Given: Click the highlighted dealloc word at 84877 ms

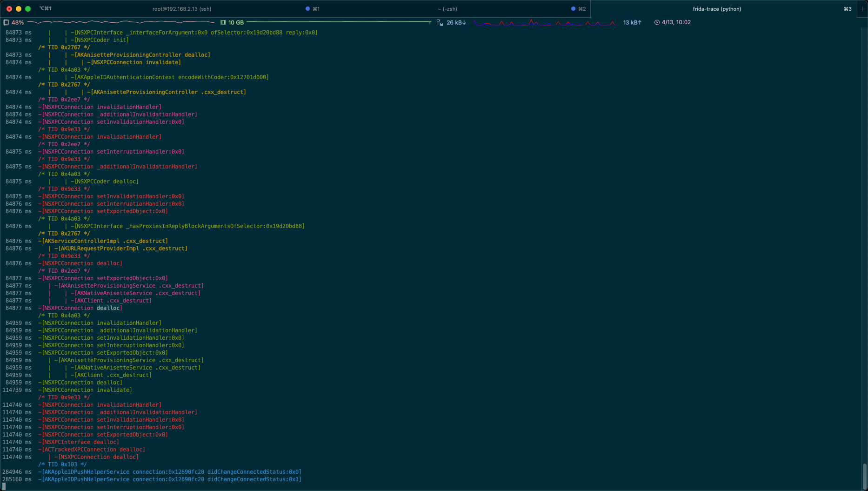Looking at the screenshot, I should [x=108, y=308].
